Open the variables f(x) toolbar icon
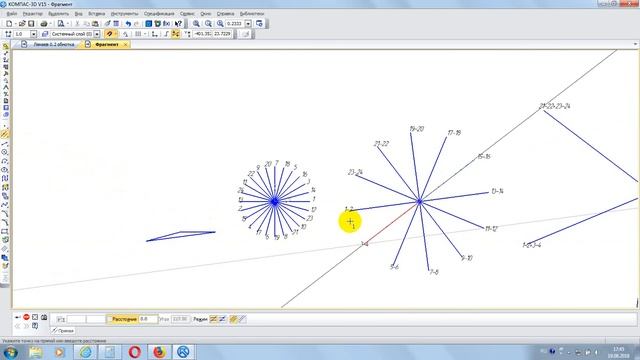The height and width of the screenshot is (360, 640). tap(166, 24)
